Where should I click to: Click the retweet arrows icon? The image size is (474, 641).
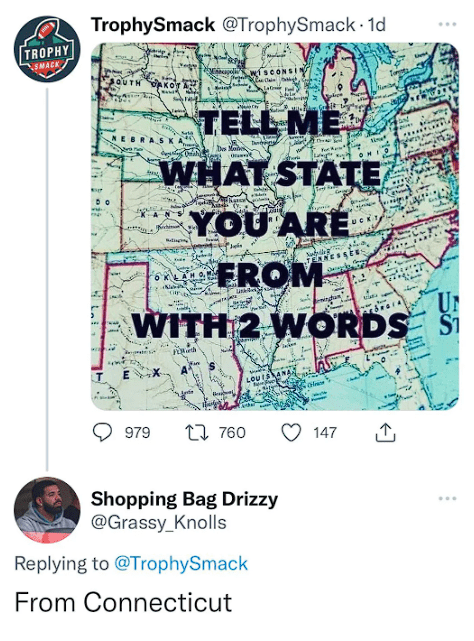point(197,433)
